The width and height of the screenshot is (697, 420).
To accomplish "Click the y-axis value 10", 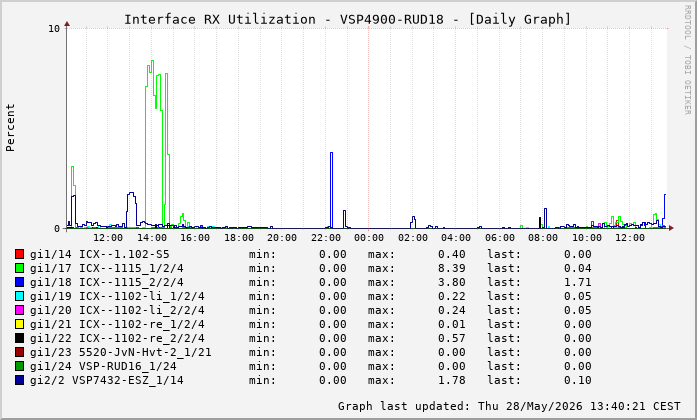I will point(54,29).
